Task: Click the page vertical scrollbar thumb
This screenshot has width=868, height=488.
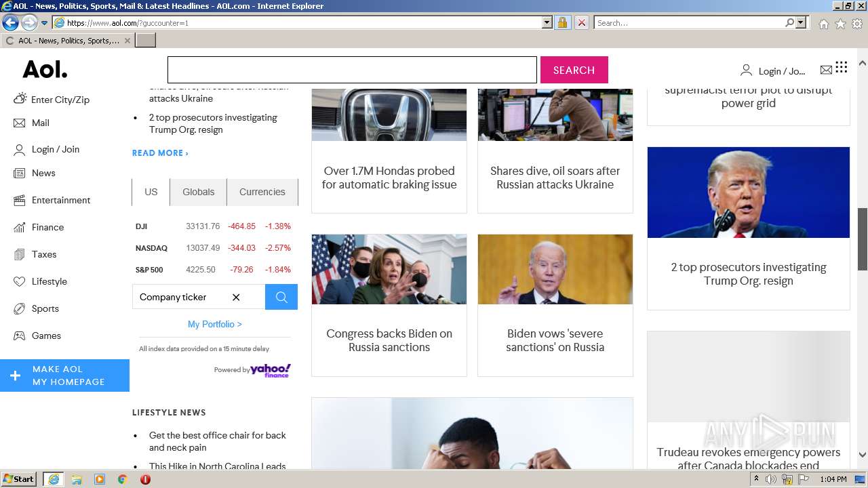Action: click(x=863, y=239)
